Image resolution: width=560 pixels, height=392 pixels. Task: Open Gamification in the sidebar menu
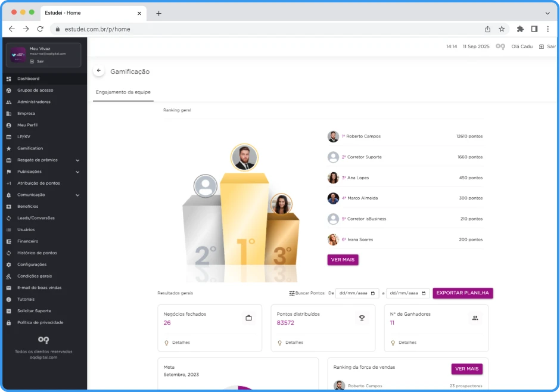pos(30,148)
